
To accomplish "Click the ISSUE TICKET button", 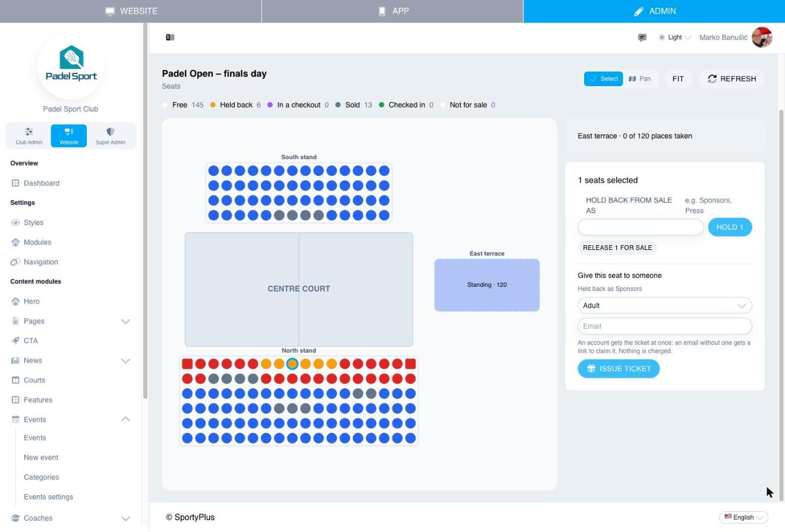I will (619, 369).
